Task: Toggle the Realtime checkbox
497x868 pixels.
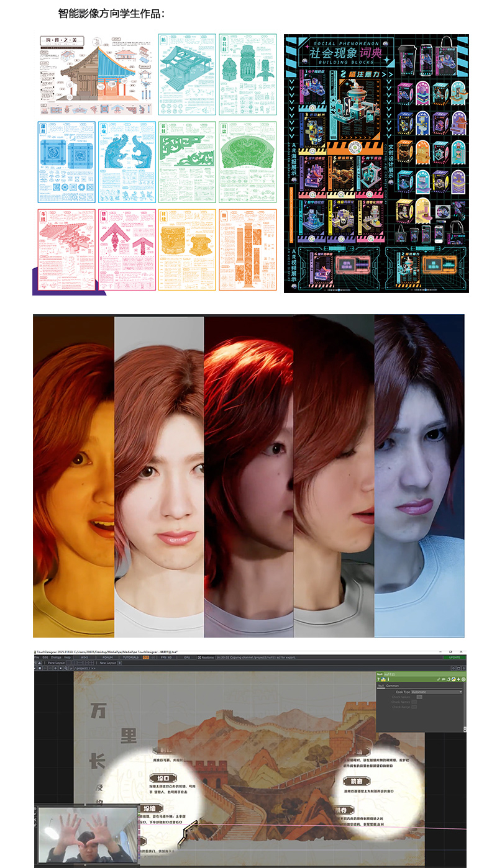Action: pyautogui.click(x=198, y=657)
